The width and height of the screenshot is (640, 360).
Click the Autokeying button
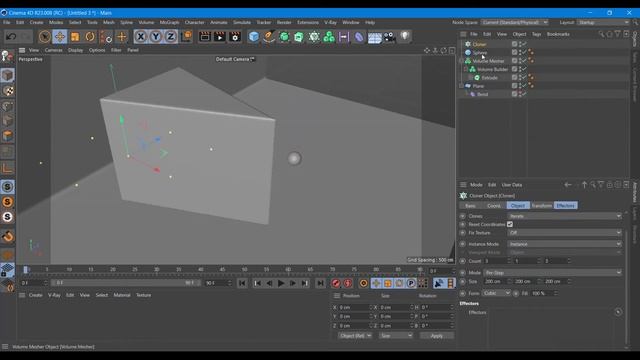(x=348, y=283)
